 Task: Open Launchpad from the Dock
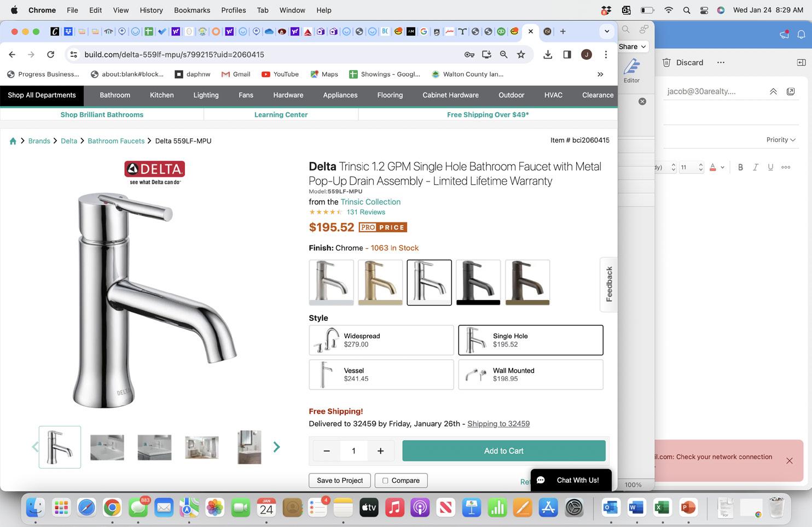coord(61,508)
